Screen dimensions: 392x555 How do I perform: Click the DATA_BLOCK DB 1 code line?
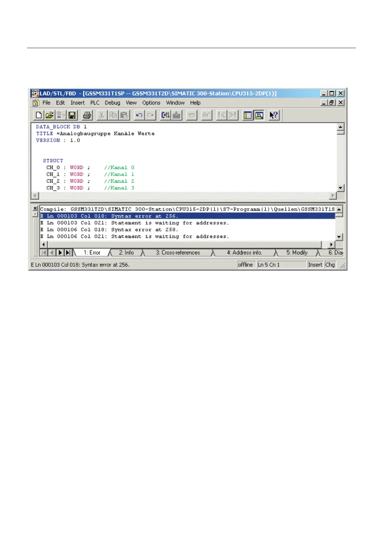click(61, 127)
